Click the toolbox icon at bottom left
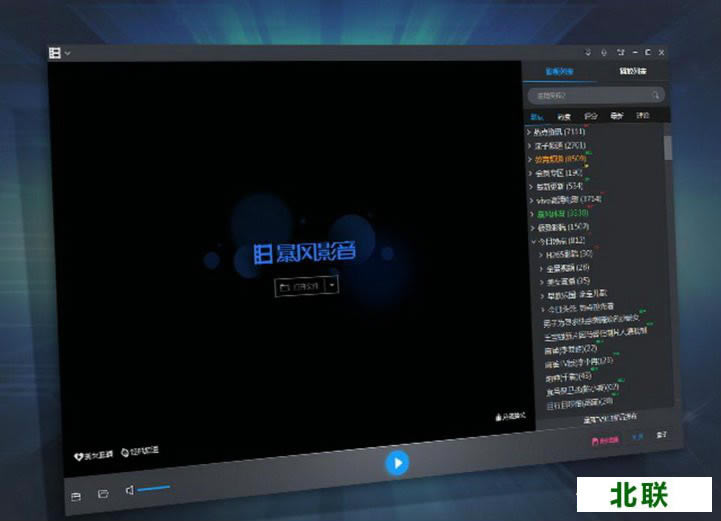The image size is (721, 521). tap(75, 495)
